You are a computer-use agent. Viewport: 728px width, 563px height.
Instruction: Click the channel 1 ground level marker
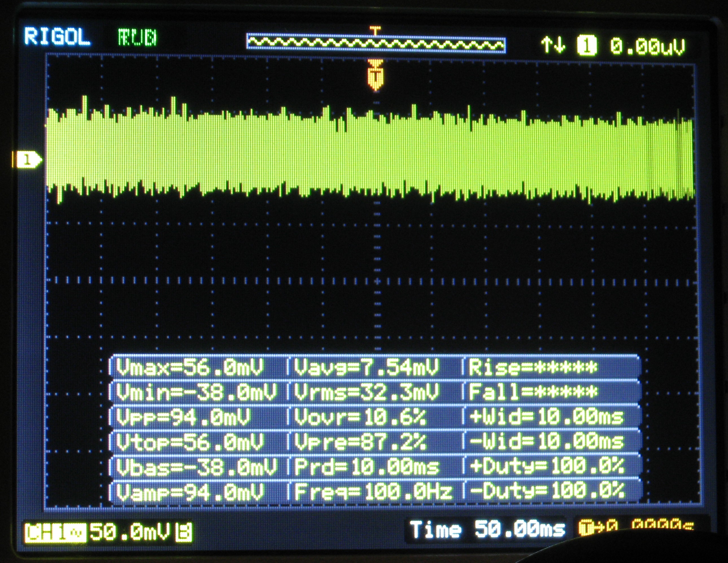coord(28,160)
